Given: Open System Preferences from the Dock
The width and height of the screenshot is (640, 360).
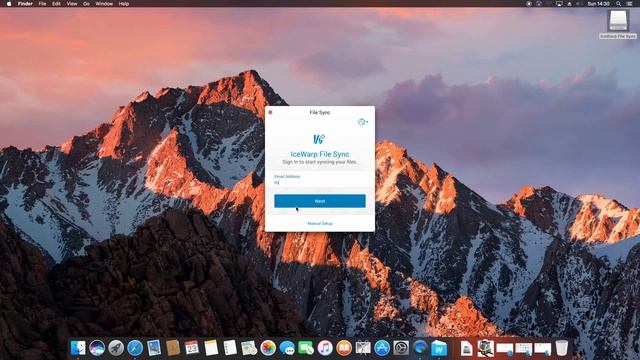Looking at the screenshot, I should click(401, 348).
